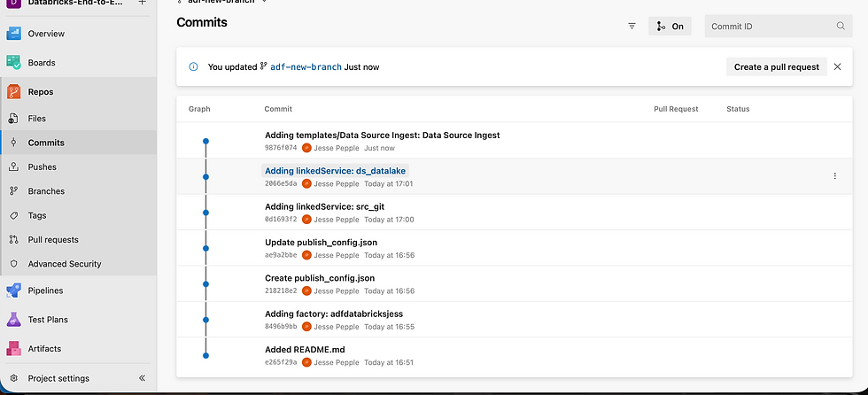Select Branches in the Repos menu
Screen dimensions: 868x395
pos(46,191)
